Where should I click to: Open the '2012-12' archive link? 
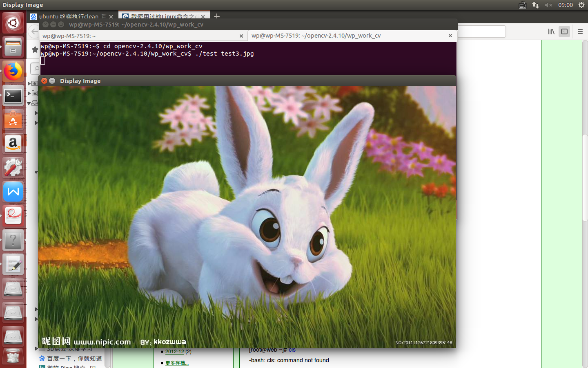coord(174,352)
